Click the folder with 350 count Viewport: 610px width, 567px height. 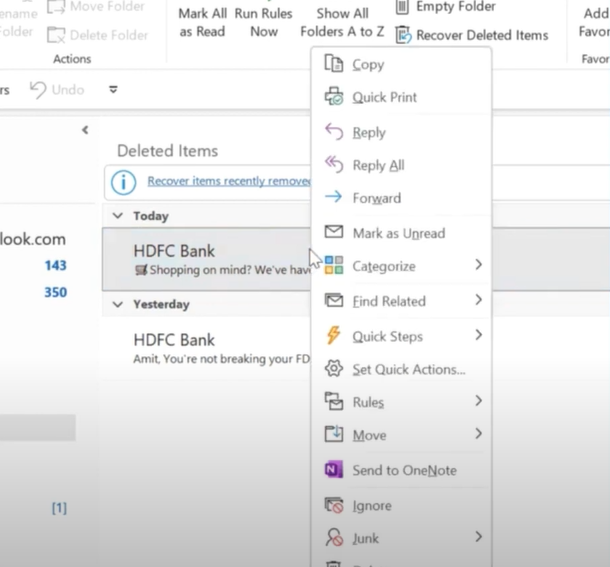(56, 292)
